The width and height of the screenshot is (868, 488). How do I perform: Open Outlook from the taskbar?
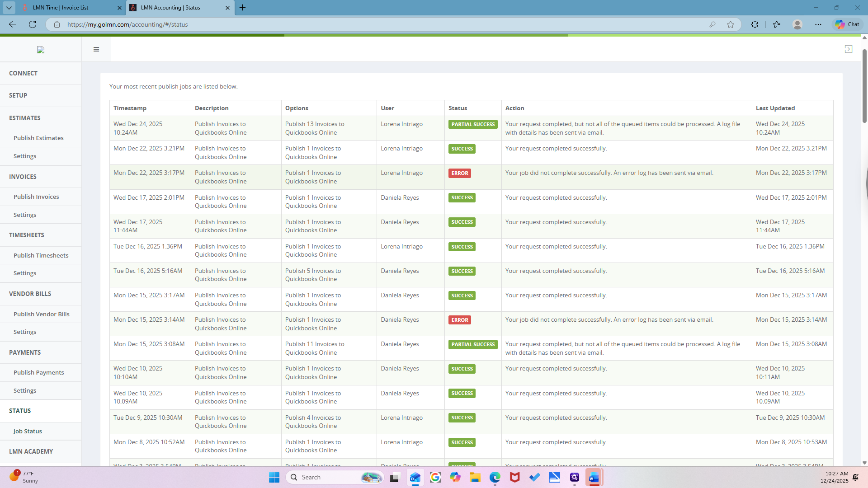415,477
